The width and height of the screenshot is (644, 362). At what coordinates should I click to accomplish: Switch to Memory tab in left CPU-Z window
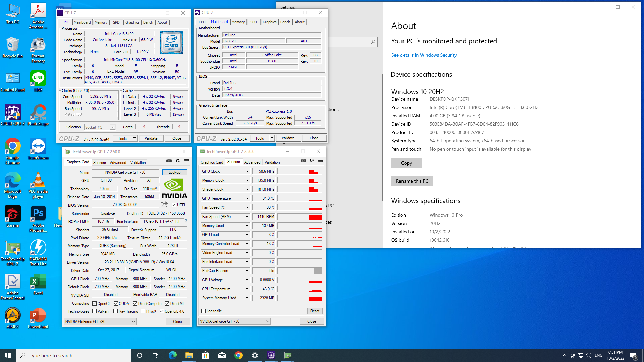coord(101,22)
